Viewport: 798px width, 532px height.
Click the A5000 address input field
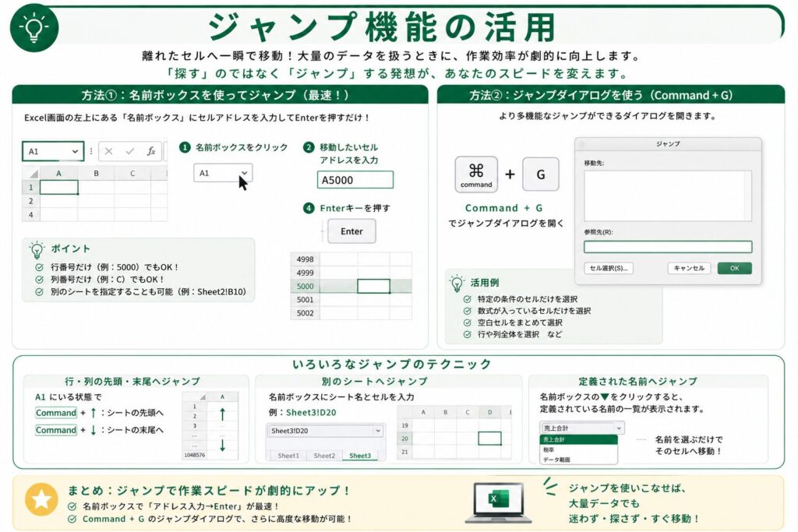click(x=355, y=180)
